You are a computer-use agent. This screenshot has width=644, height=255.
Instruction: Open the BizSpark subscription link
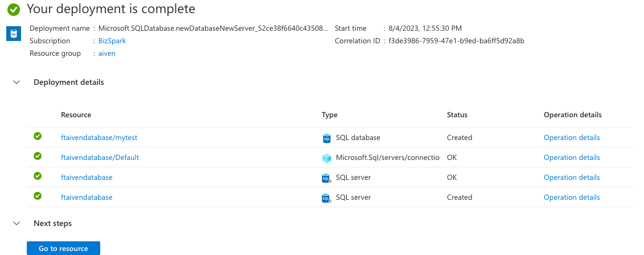pyautogui.click(x=112, y=40)
